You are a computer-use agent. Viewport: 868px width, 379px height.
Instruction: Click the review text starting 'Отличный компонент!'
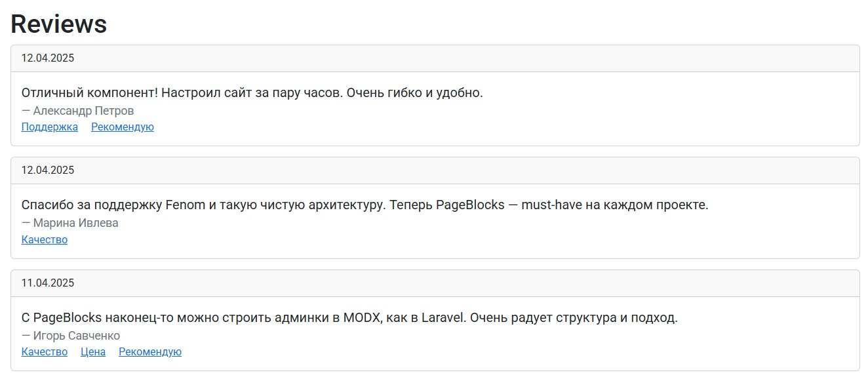[x=252, y=92]
